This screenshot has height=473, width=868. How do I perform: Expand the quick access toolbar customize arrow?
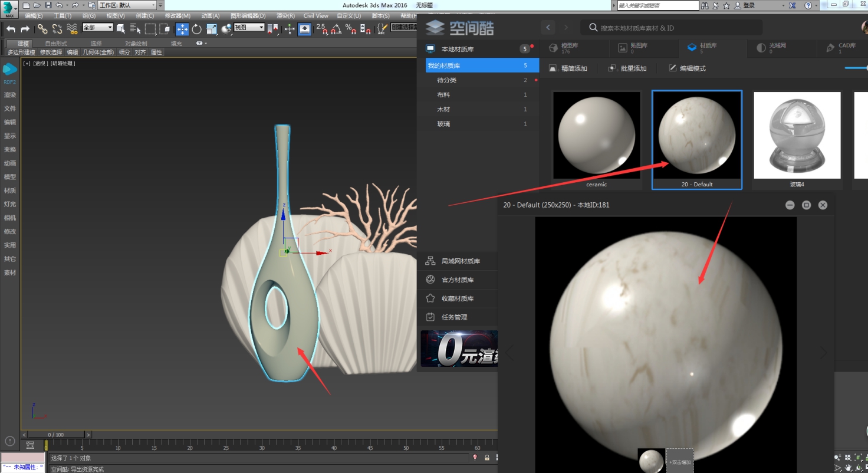point(160,5)
